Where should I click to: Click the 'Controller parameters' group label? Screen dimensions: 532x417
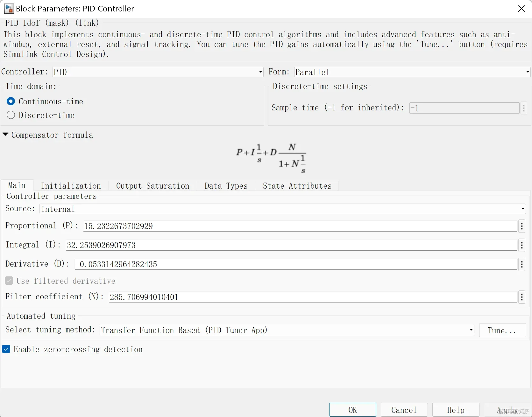click(52, 196)
